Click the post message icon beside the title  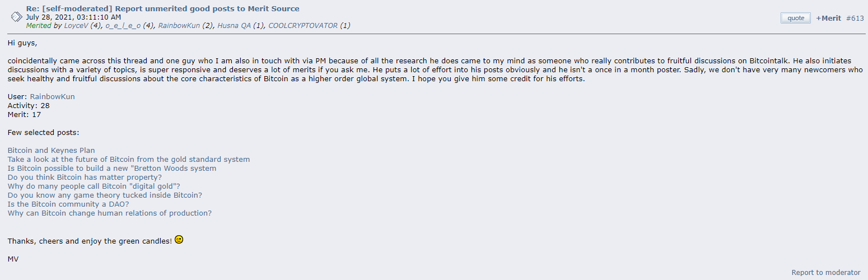click(17, 17)
